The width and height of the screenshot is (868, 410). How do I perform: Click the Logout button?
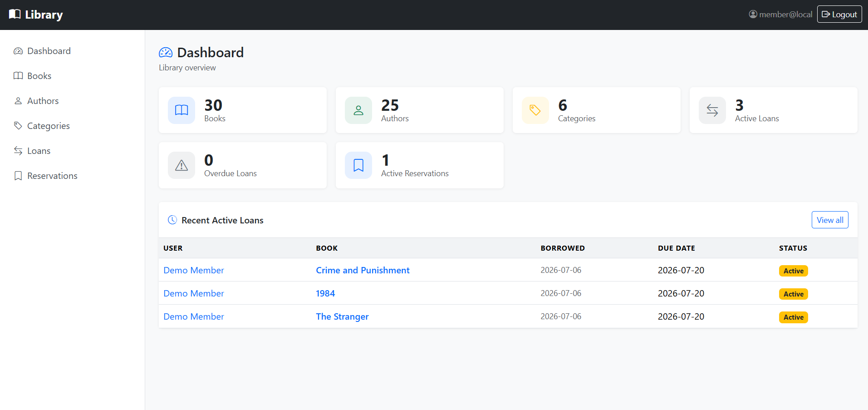click(839, 14)
